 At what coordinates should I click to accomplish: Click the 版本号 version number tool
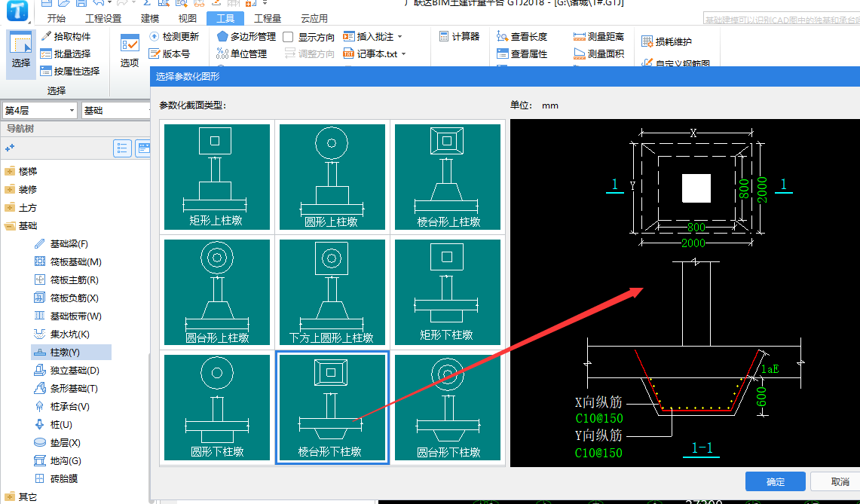170,53
